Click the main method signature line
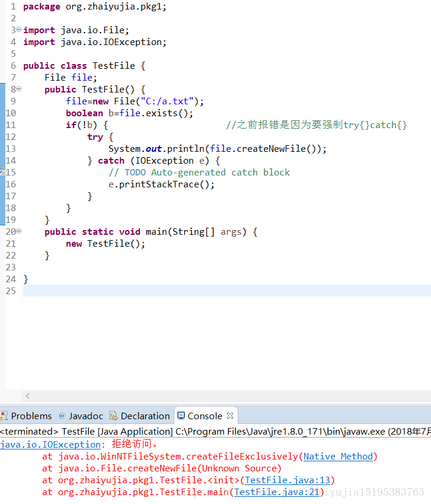The height and width of the screenshot is (504, 431). click(151, 231)
